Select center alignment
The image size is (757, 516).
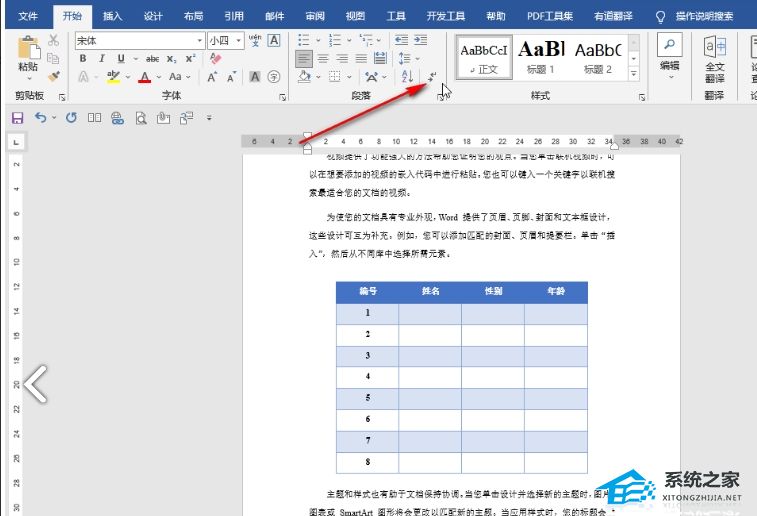(x=323, y=59)
